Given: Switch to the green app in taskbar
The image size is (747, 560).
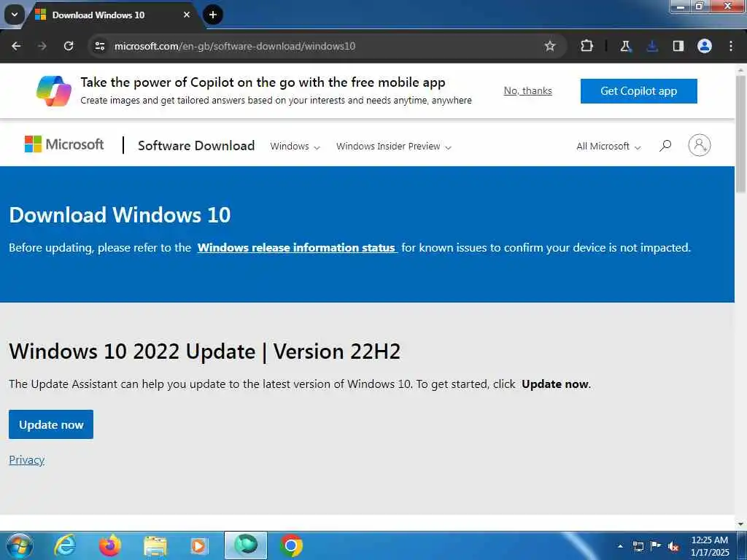Looking at the screenshot, I should pyautogui.click(x=246, y=545).
